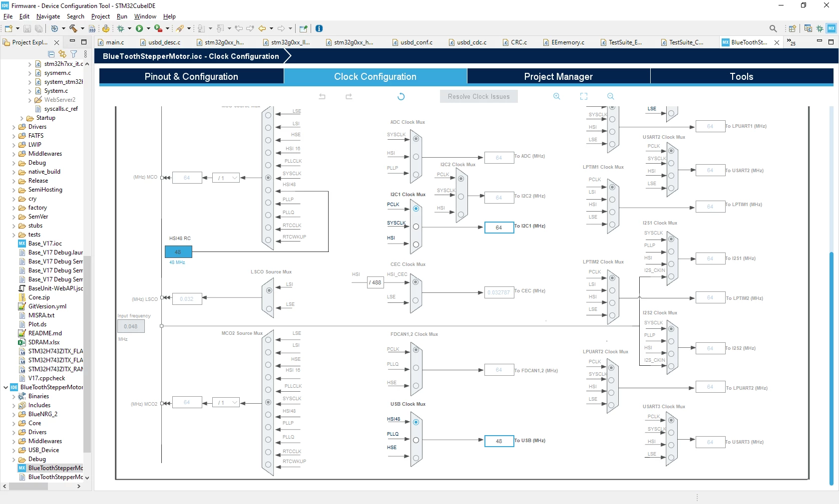Open the Project menu
The image size is (839, 504).
pos(100,16)
